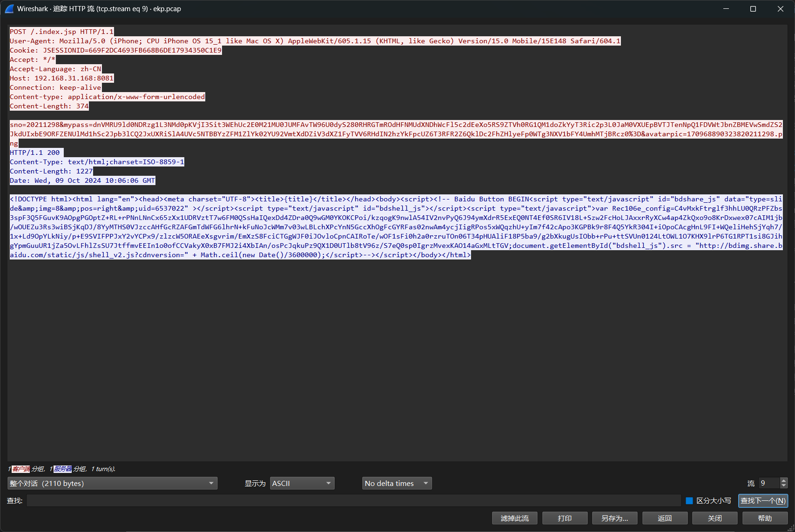Increase the stream number with up arrow
795x532 pixels.
point(784,480)
